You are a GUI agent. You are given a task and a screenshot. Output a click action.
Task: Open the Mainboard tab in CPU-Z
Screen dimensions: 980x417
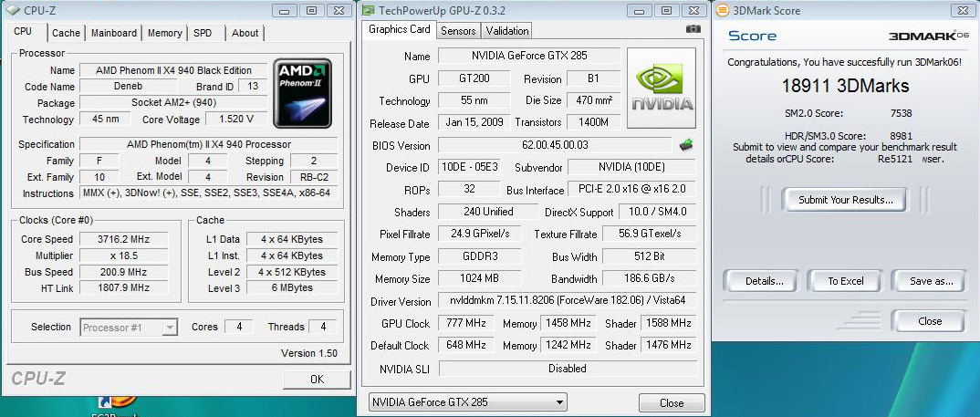(114, 33)
